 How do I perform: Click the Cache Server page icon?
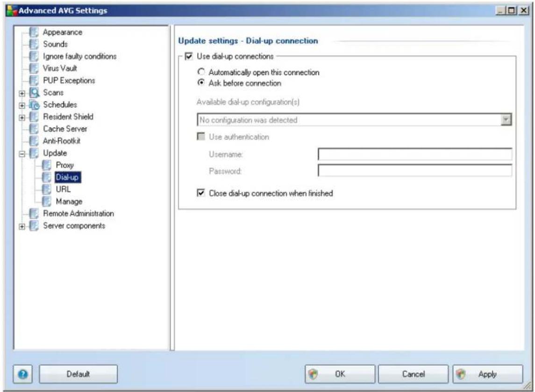(34, 129)
